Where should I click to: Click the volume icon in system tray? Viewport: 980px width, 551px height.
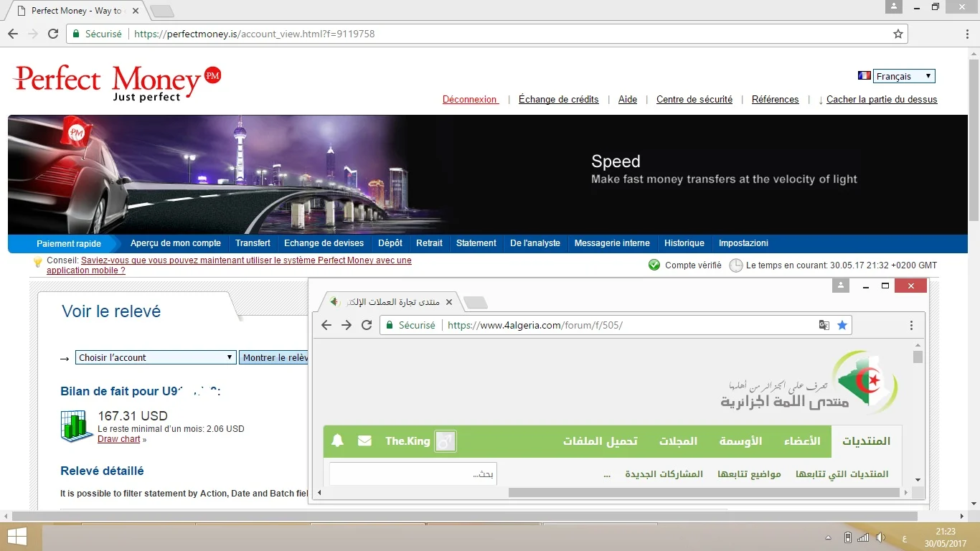pyautogui.click(x=880, y=537)
